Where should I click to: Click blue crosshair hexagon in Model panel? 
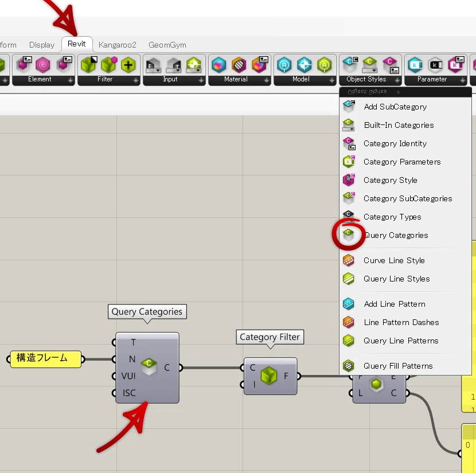(304, 65)
